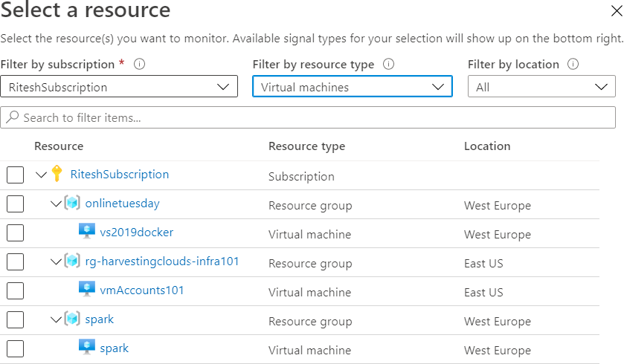Select the vmAccounts101 checkbox
The height and width of the screenshot is (364, 624).
click(15, 291)
